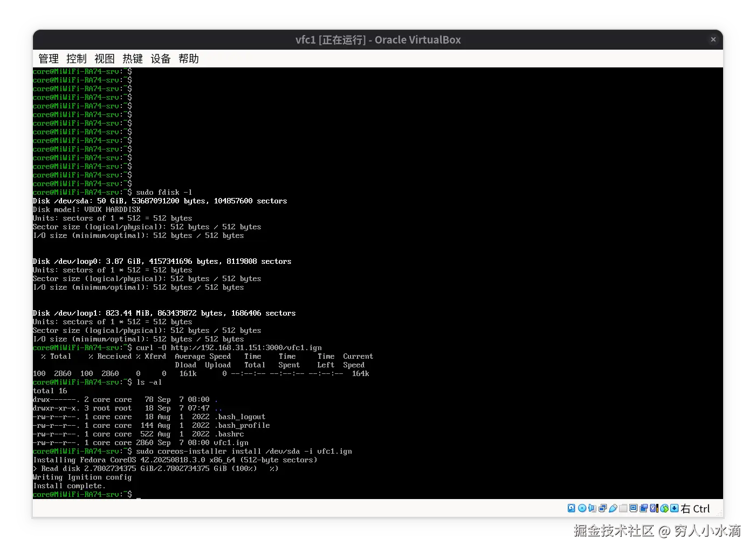Click the 'Read disk 2.7802734375 GiB' progress line
756x553 pixels.
155,468
